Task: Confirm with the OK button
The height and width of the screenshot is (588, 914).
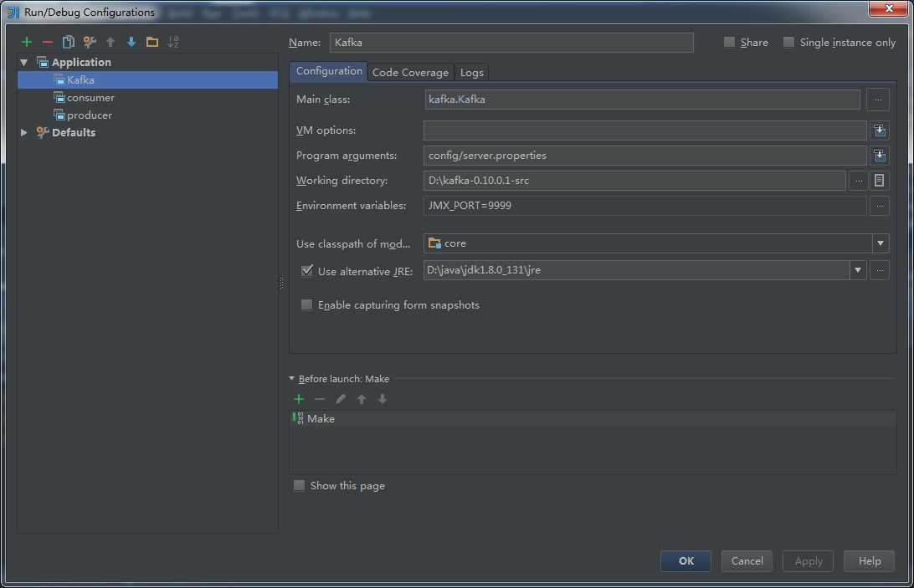Action: 685,560
